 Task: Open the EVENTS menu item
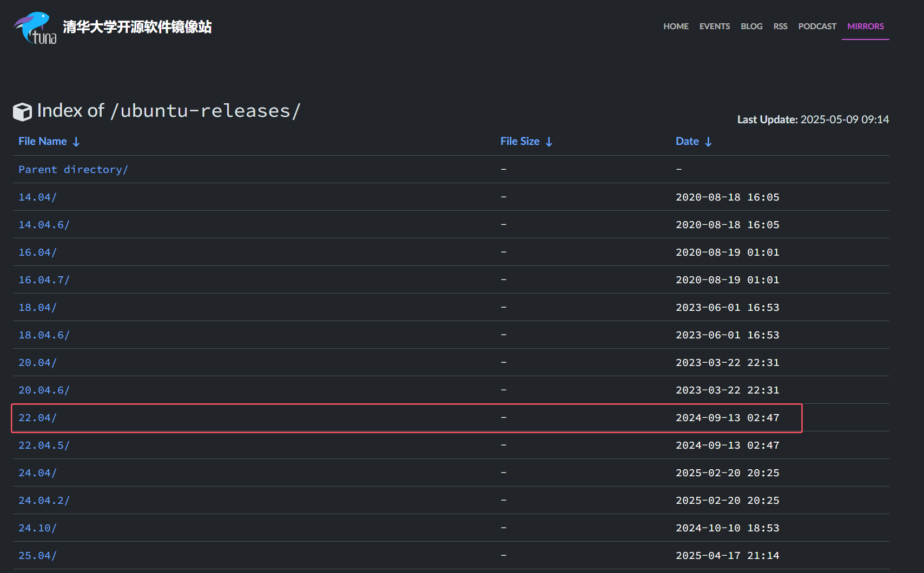715,26
